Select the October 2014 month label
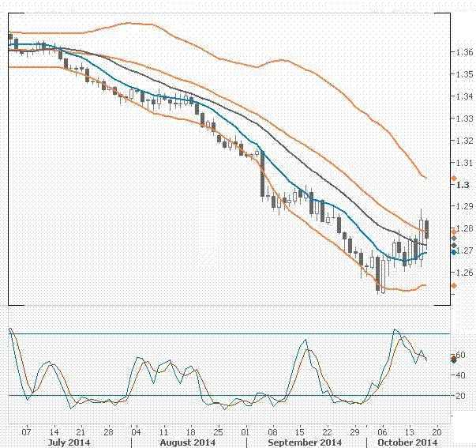Image resolution: width=476 pixels, height=448 pixels. tap(407, 443)
